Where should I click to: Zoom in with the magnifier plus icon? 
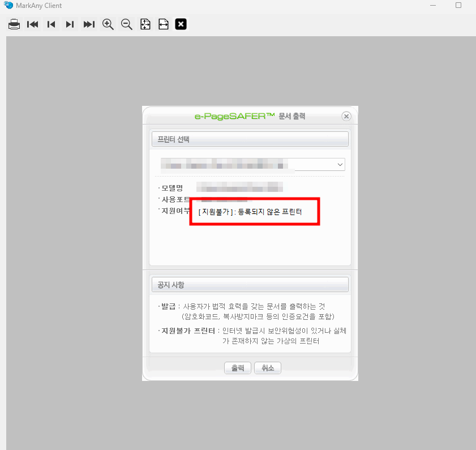click(x=108, y=24)
